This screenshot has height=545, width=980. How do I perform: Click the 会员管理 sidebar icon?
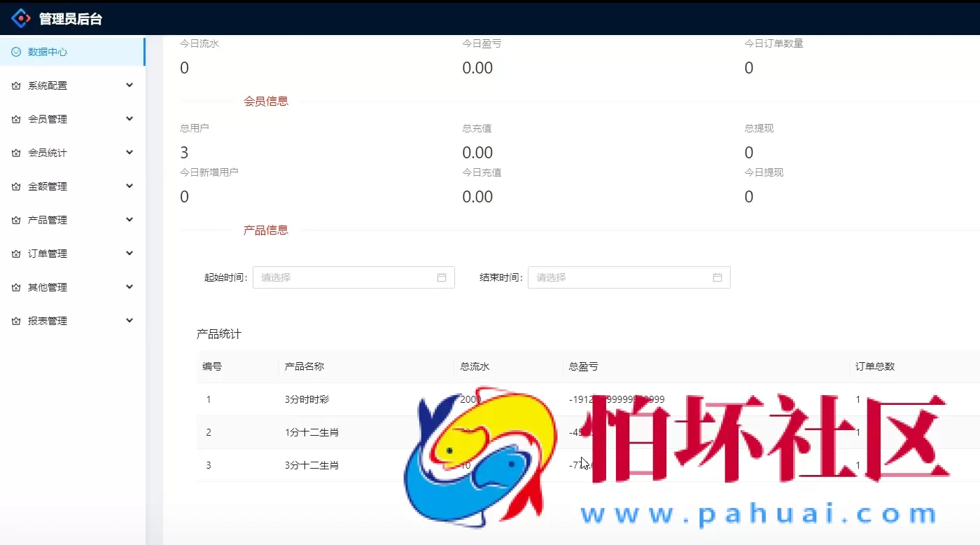tap(15, 118)
